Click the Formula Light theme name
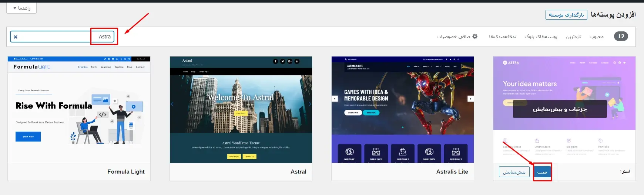Viewport: 644px width, 195px height. [126, 172]
